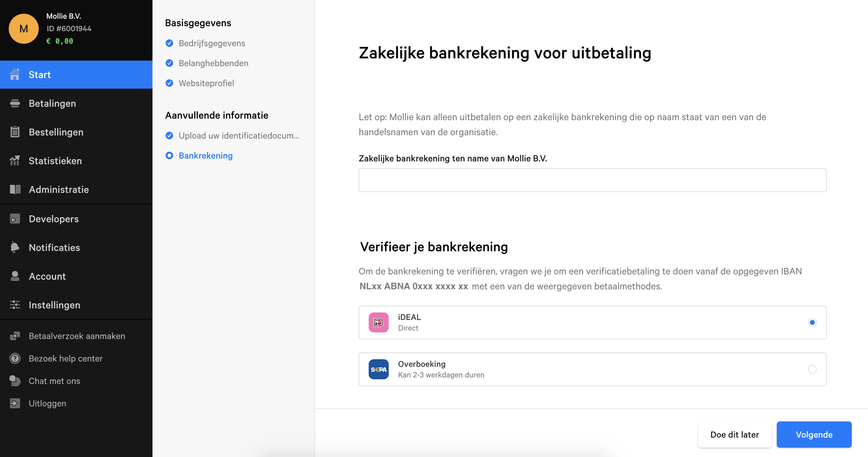Click the Instellingen sliders icon

[x=15, y=305]
